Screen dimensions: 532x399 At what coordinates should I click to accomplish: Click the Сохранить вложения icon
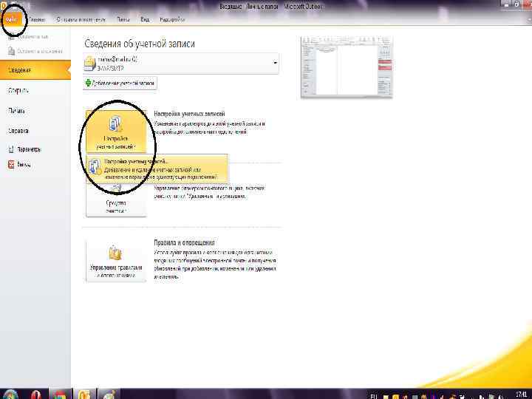click(12, 51)
